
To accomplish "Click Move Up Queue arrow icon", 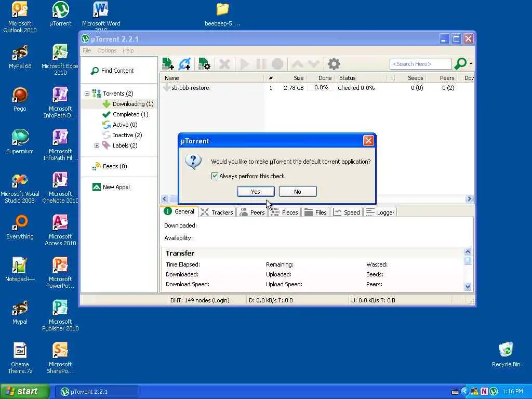I will tap(297, 64).
